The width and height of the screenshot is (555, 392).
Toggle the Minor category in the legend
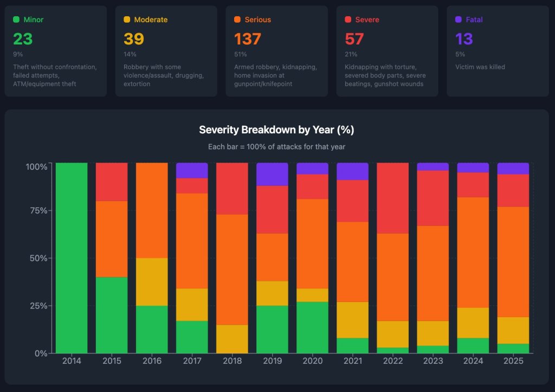pyautogui.click(x=27, y=20)
